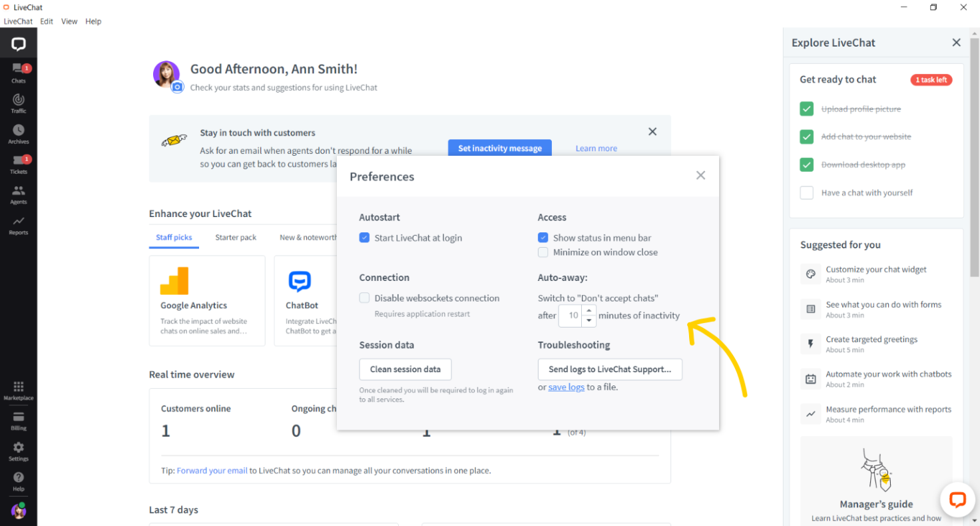Toggle Show status in menu bar
980x526 pixels.
point(543,238)
